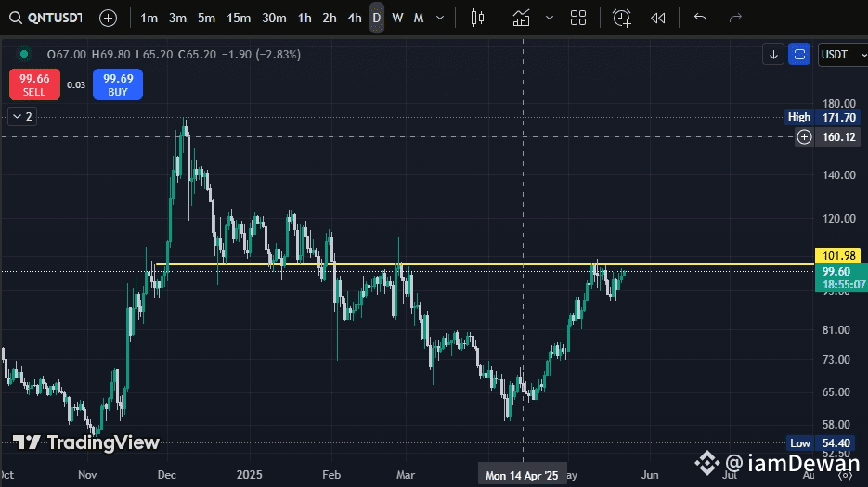Undo the last chart action
This screenshot has height=487, width=868.
pos(700,19)
